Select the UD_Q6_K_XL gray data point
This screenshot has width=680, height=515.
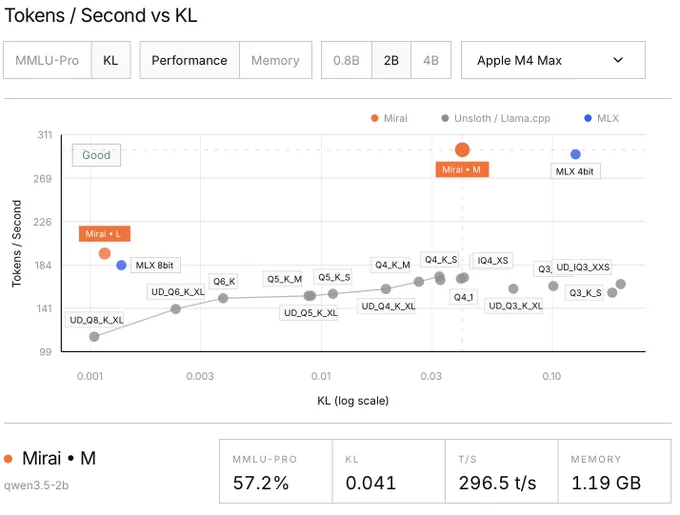(176, 309)
